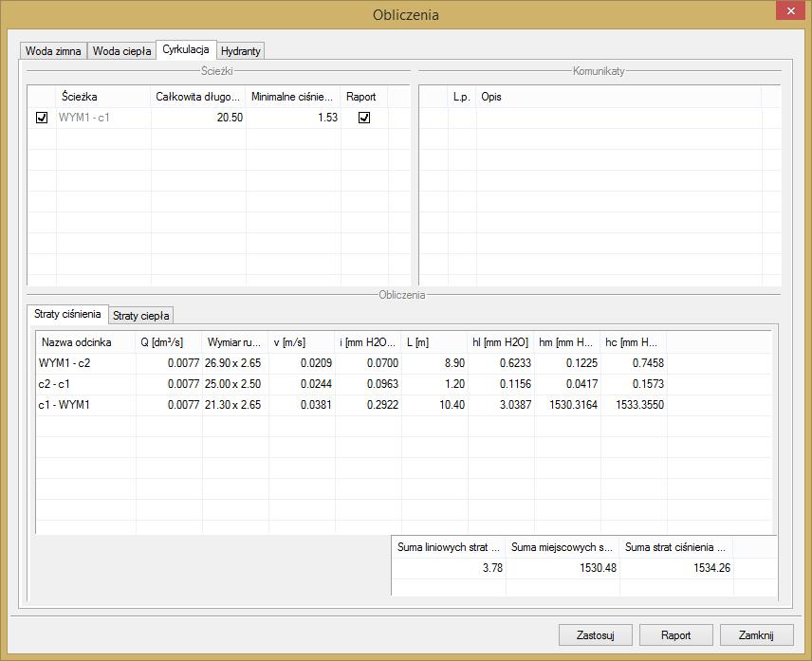The height and width of the screenshot is (661, 812).
Task: Click hl value 0.6233
Action: coord(515,363)
